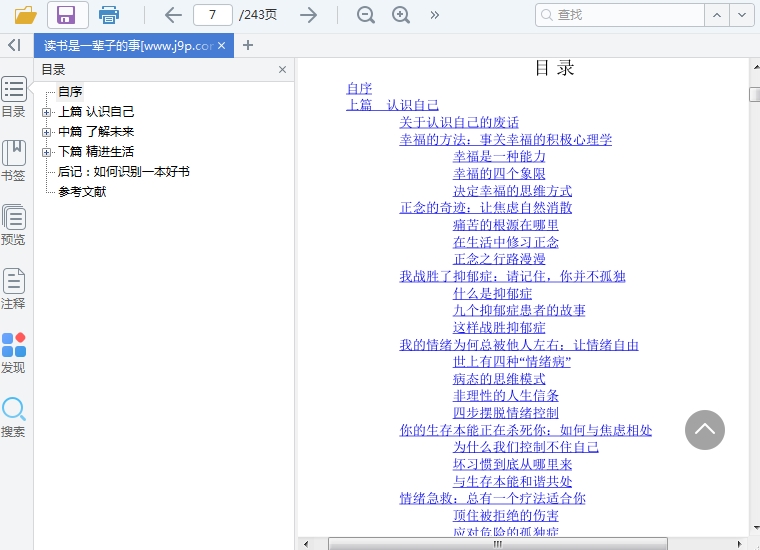This screenshot has height=550, width=760.
Task: Open the 书签 bookmarks sidebar icon
Action: 14,161
